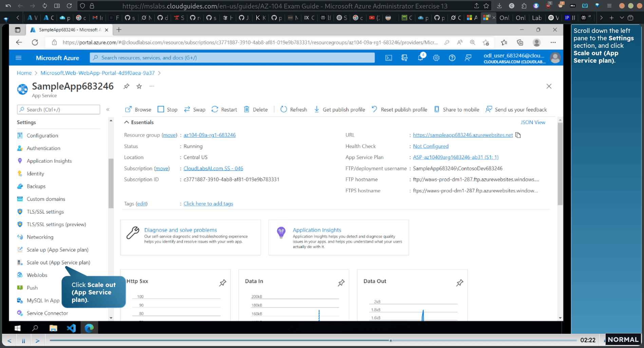Open resource group az104-09a-rg1-683246 link
The width and height of the screenshot is (644, 348).
[209, 135]
